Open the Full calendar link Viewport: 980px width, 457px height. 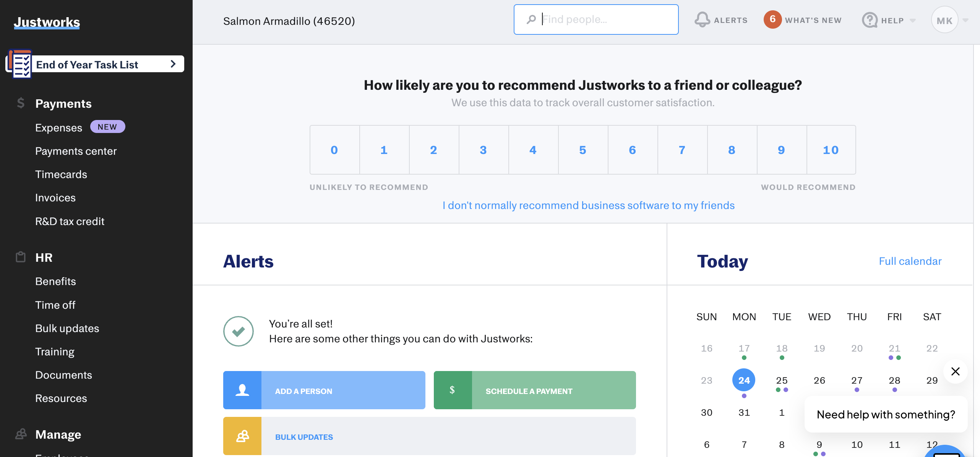click(910, 261)
